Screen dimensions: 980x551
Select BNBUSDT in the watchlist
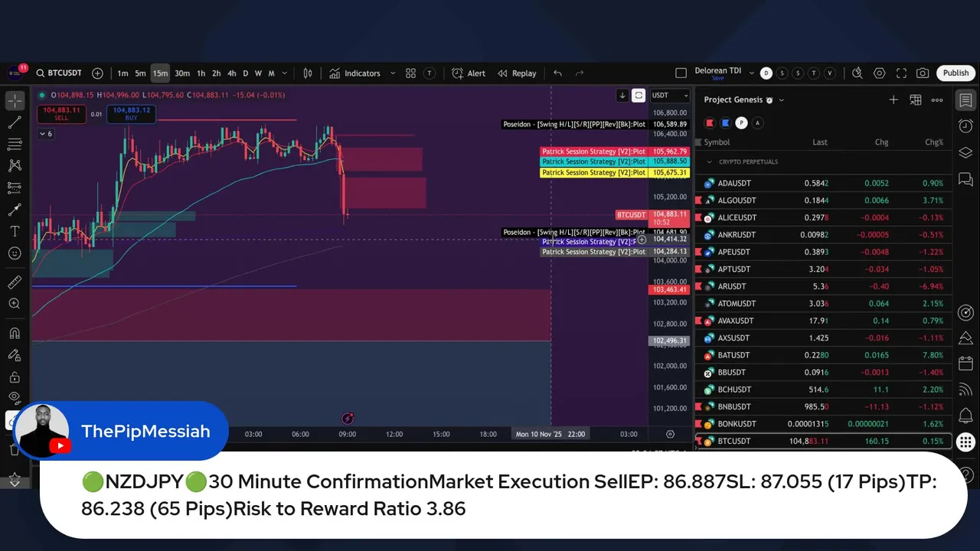tap(823, 407)
